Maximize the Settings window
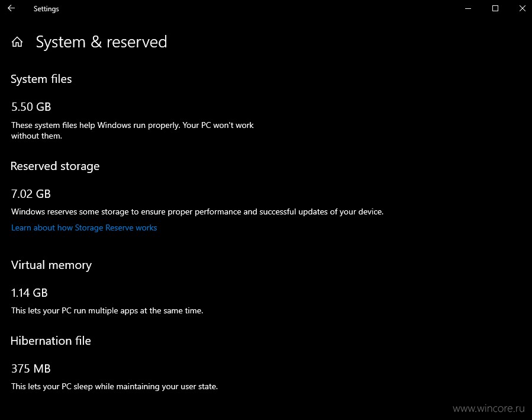Screen dimensions: 532x420 495,8
